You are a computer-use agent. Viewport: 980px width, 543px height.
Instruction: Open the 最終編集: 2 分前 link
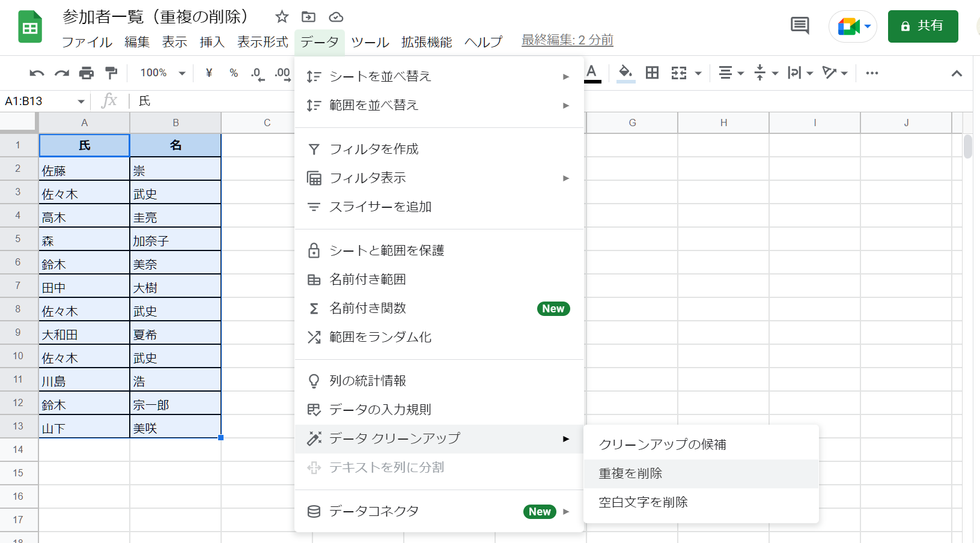point(567,40)
